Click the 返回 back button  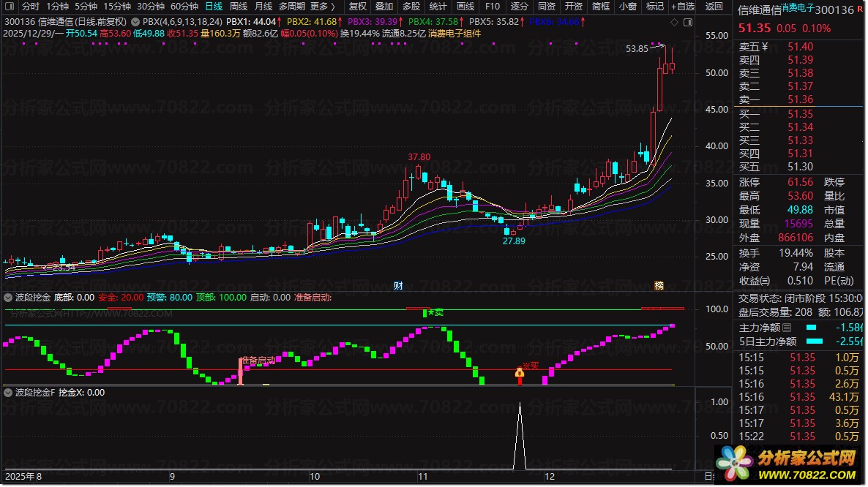714,7
